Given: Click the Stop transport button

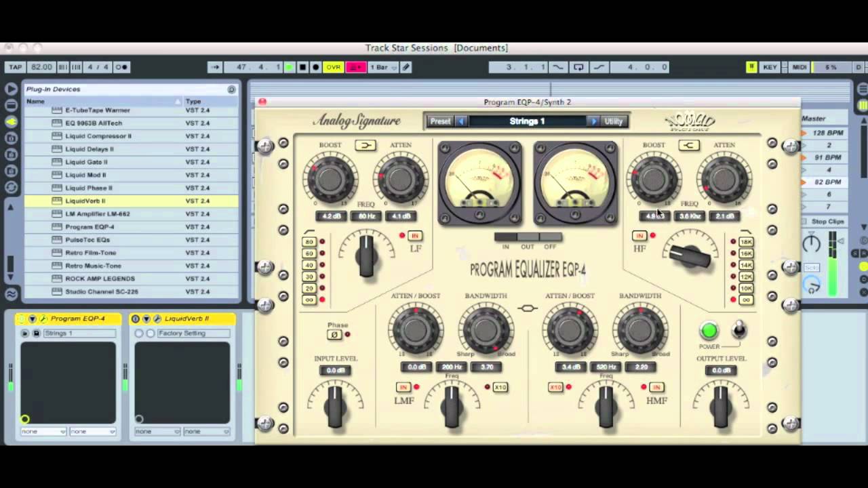Looking at the screenshot, I should click(302, 67).
